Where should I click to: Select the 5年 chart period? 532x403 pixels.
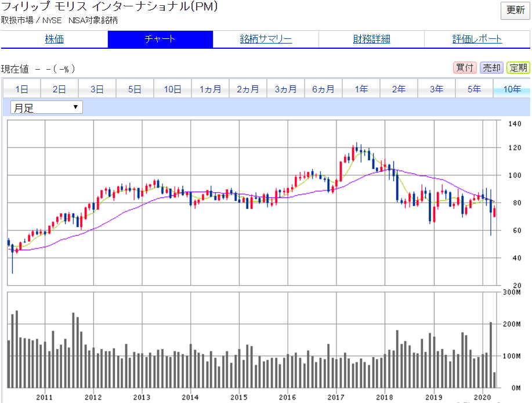coord(474,89)
